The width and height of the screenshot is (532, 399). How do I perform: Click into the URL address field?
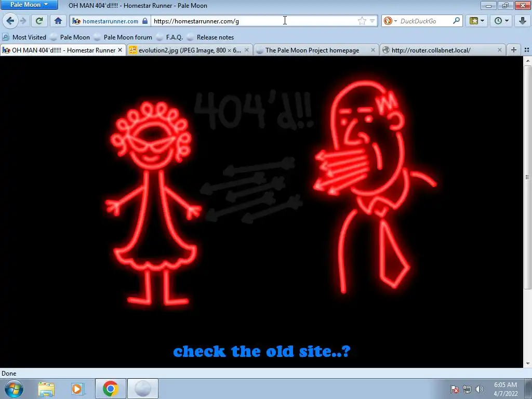[255, 21]
